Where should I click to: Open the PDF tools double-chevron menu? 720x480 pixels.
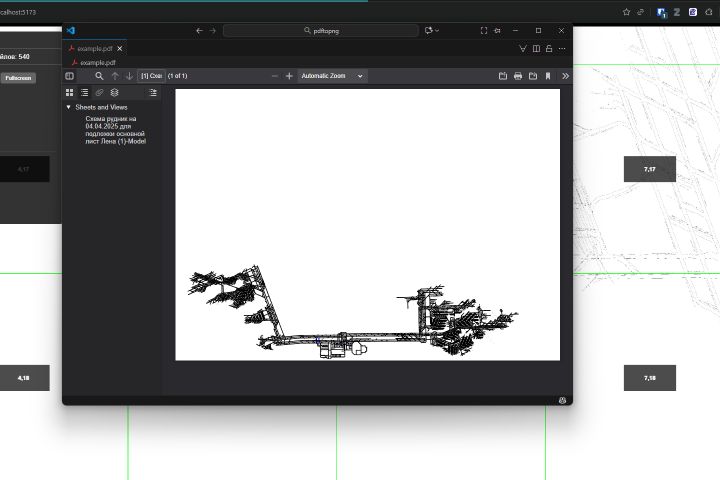pos(565,76)
